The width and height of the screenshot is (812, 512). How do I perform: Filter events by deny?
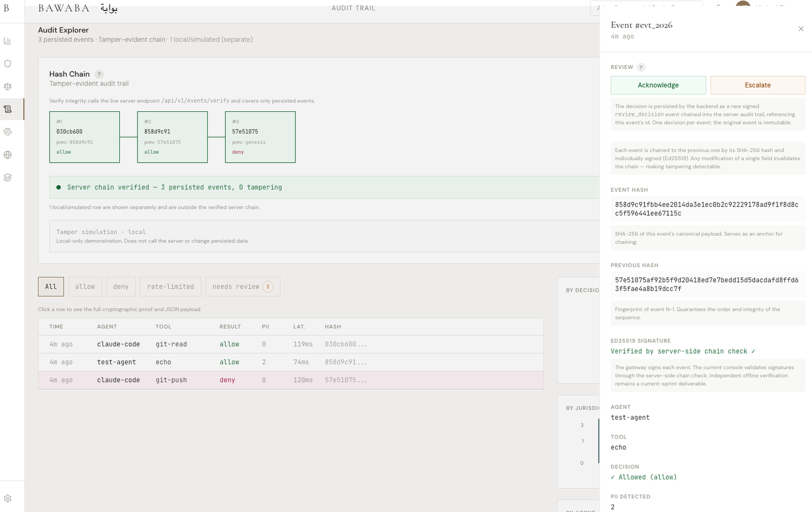point(121,286)
